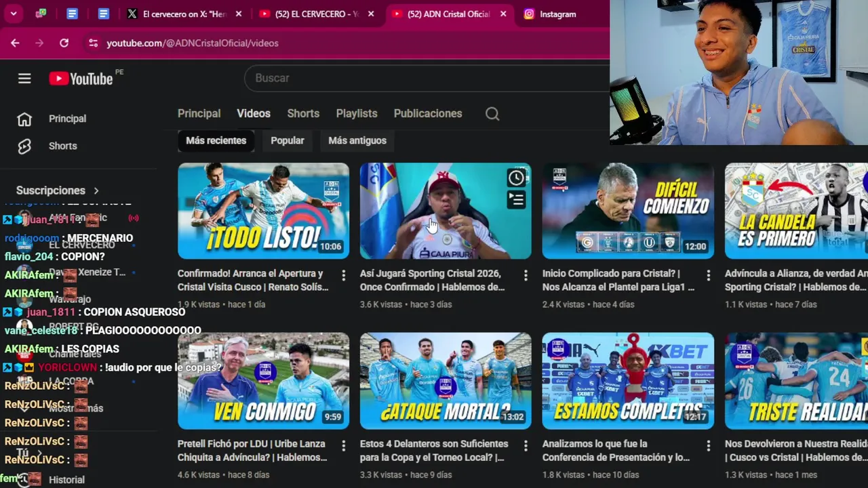Open options menu for Así Jugará Sporting Cristal video
Screen dimensions: 868x488
pos(526,275)
